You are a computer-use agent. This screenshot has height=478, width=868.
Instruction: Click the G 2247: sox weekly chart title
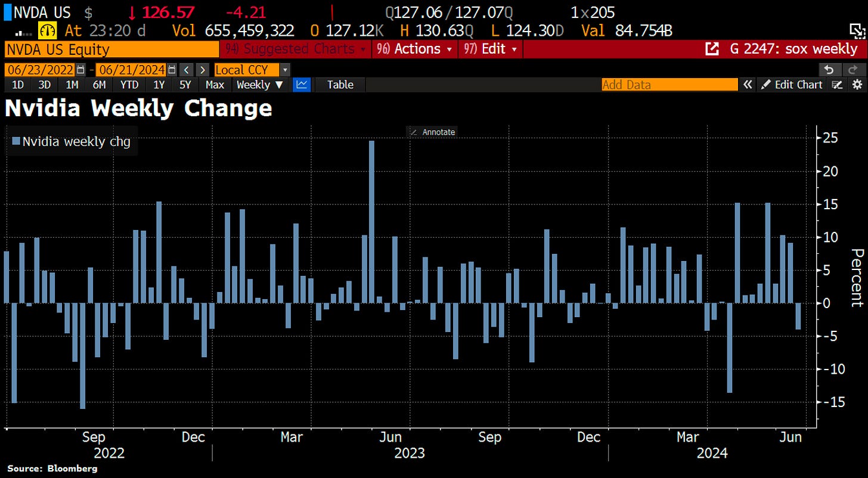pyautogui.click(x=793, y=49)
